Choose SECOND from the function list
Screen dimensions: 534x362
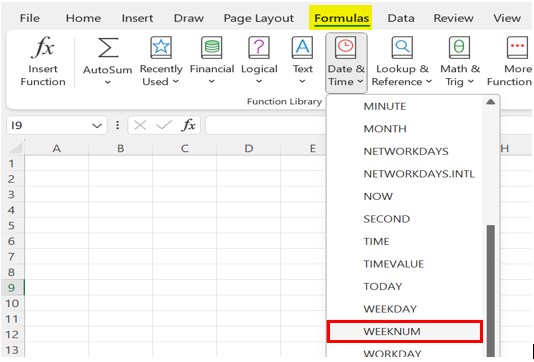(x=405, y=219)
